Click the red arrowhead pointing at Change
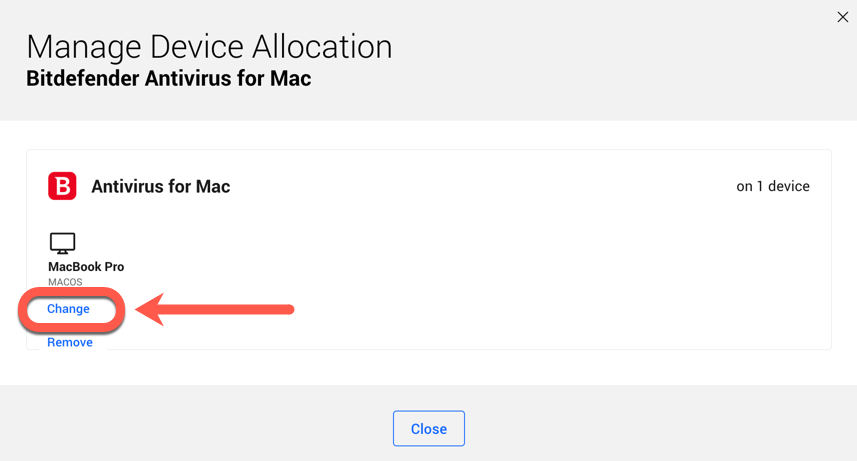This screenshot has width=857, height=461. point(150,310)
